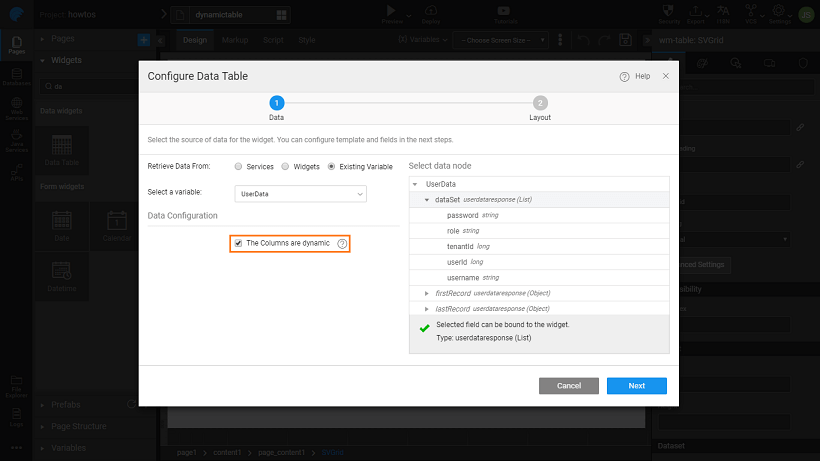This screenshot has width=820, height=461.
Task: Select the password field in data tree
Action: tap(462, 215)
